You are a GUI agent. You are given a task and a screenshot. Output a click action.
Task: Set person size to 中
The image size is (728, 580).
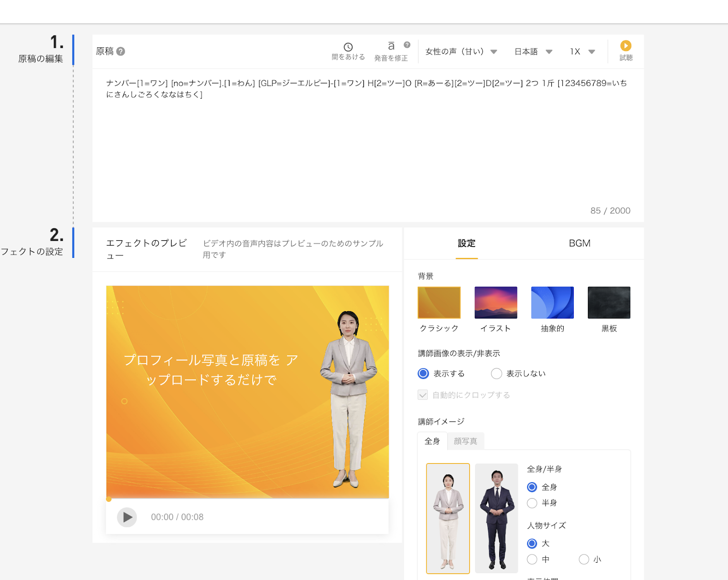coord(532,560)
